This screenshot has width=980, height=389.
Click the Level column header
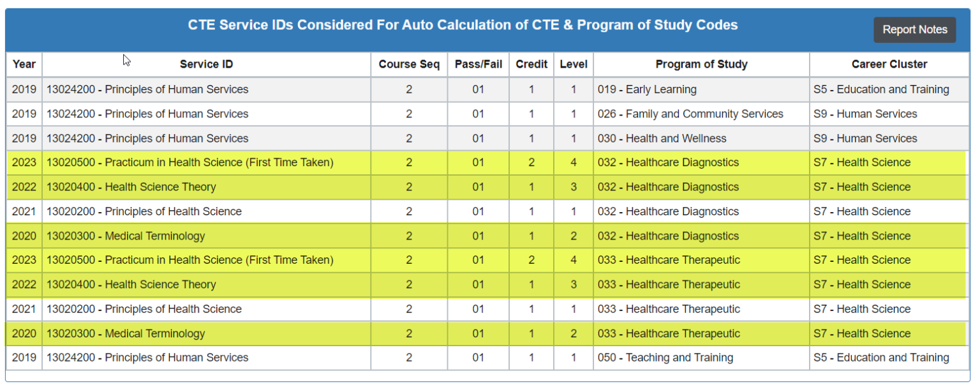573,64
